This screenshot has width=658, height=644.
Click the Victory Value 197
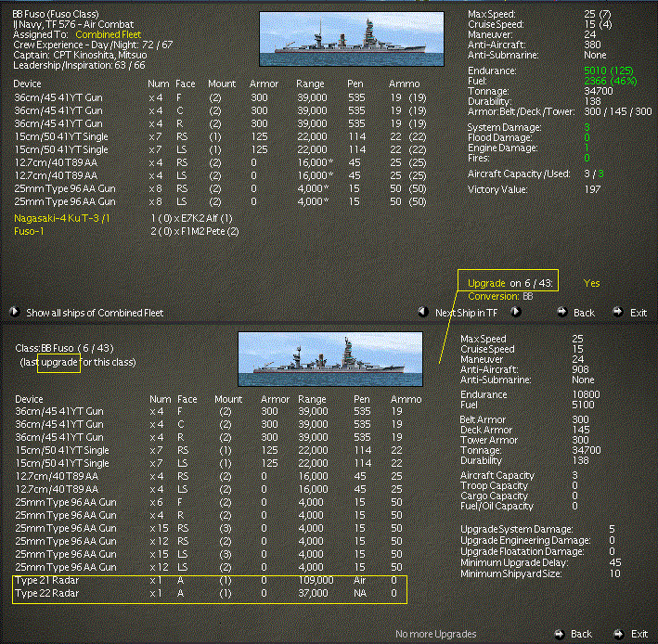(592, 189)
